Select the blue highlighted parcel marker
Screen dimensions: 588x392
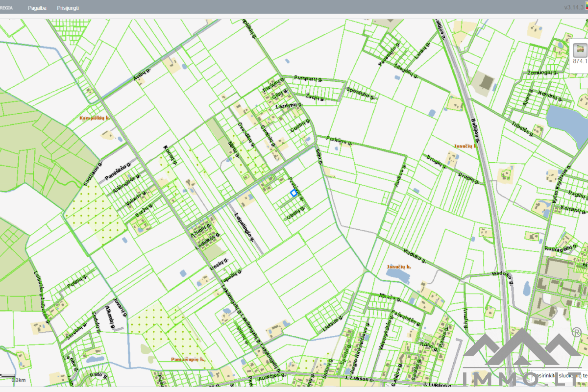294,193
